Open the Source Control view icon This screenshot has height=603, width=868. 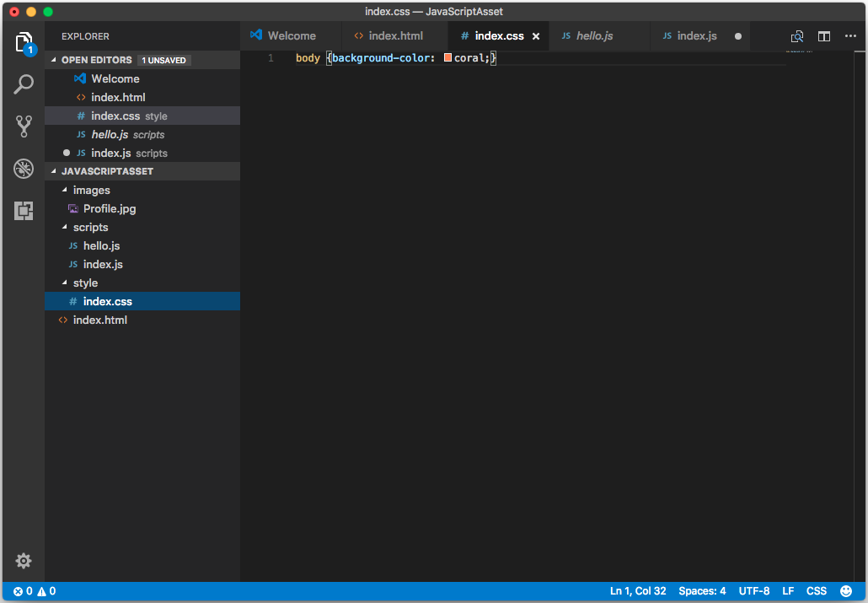tap(24, 127)
